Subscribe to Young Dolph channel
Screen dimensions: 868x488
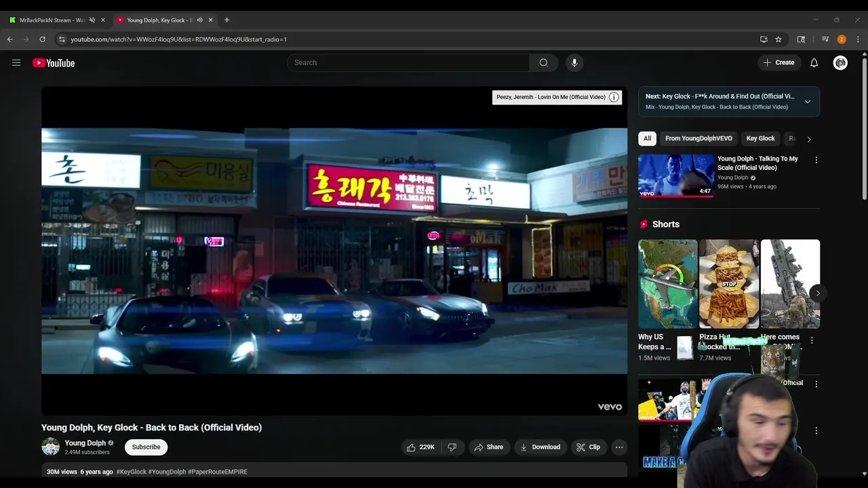click(146, 447)
